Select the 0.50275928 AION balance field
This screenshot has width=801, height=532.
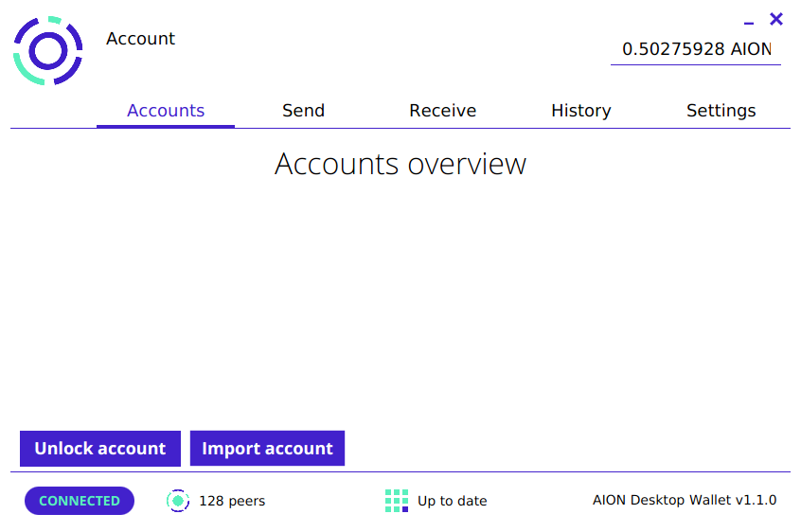tap(696, 49)
